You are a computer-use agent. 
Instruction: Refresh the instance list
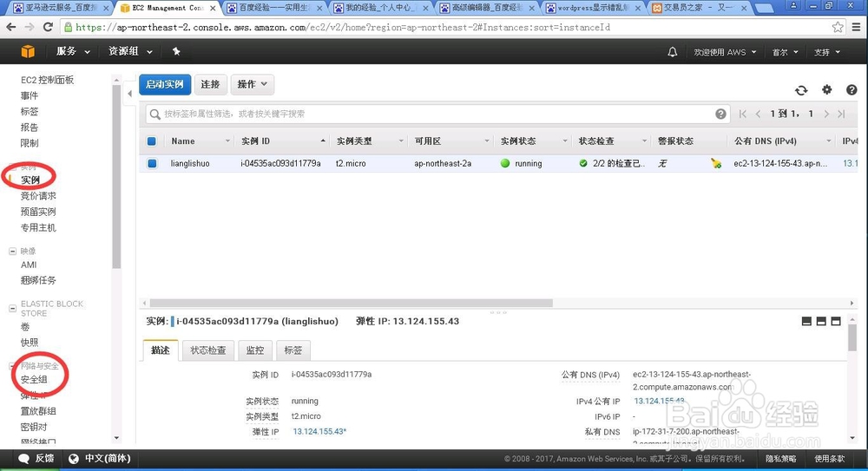click(x=801, y=90)
